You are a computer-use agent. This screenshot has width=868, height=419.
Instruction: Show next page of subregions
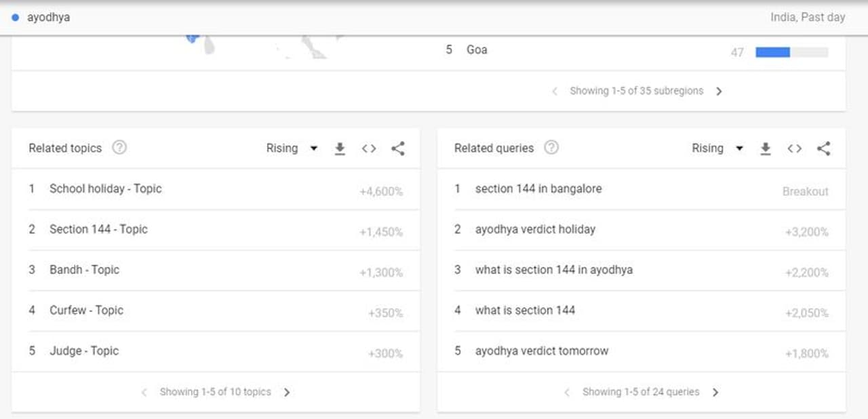tap(719, 91)
